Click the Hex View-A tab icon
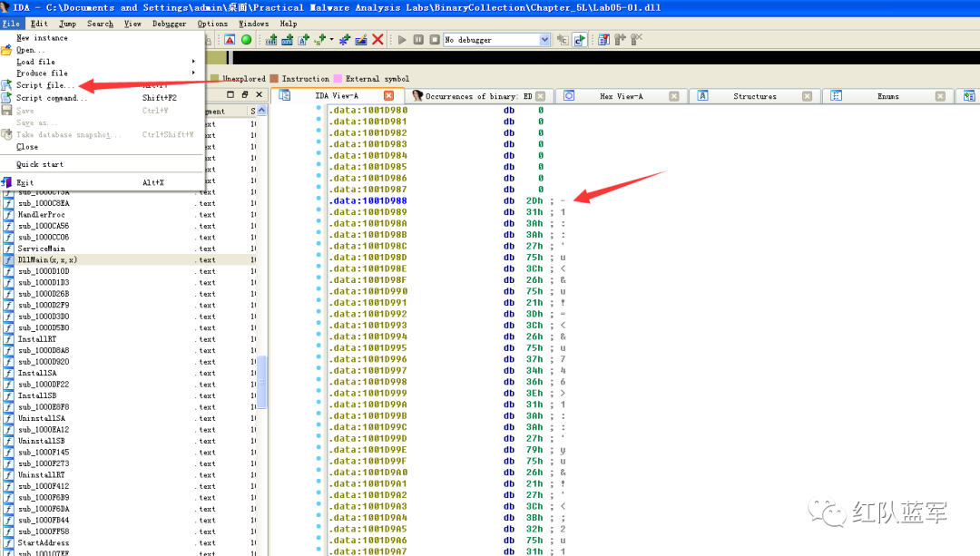Viewport: 980px width, 556px height. pyautogui.click(x=569, y=95)
